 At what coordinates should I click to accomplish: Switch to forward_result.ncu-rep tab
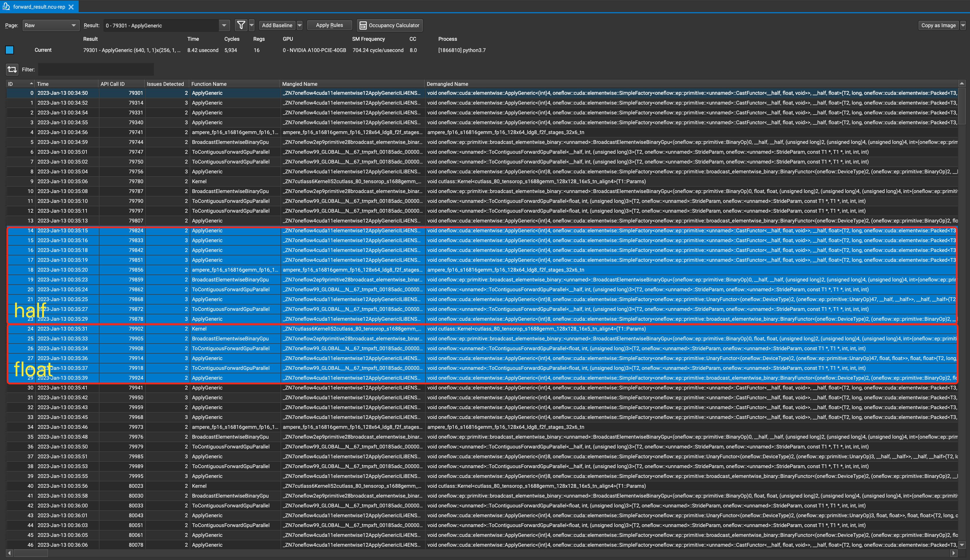pyautogui.click(x=39, y=7)
